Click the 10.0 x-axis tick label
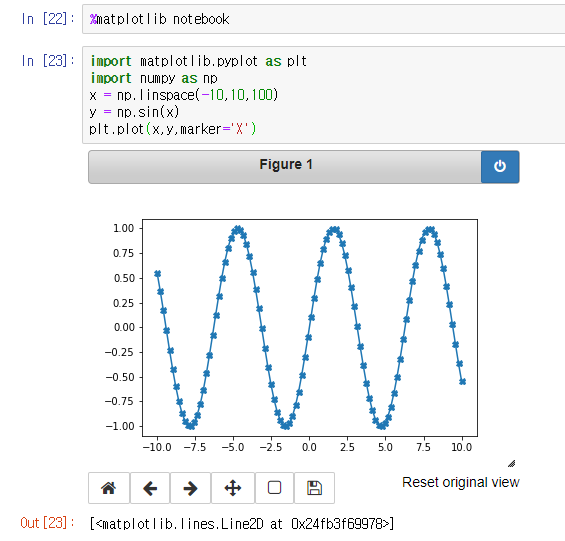 462,447
